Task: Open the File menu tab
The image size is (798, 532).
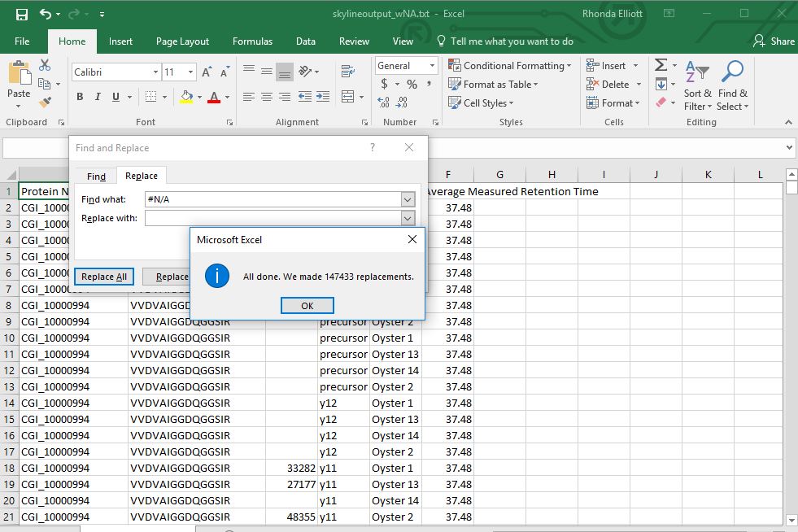Action: [22, 41]
